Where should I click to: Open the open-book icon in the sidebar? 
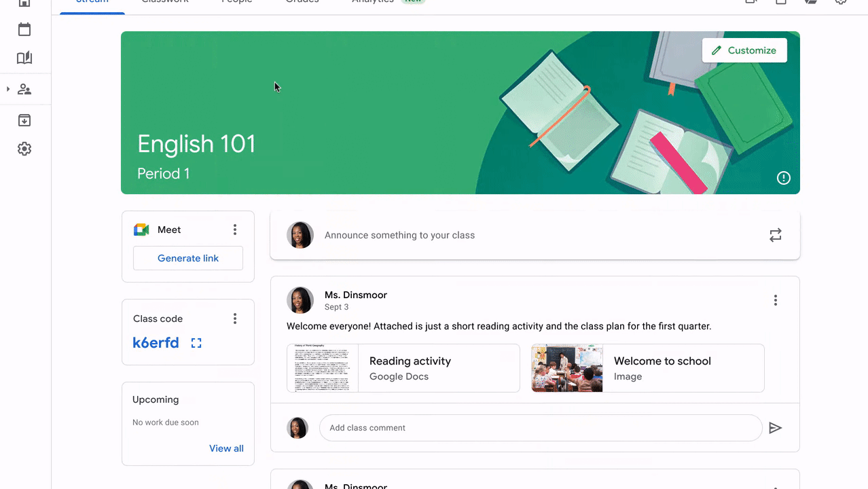click(24, 58)
